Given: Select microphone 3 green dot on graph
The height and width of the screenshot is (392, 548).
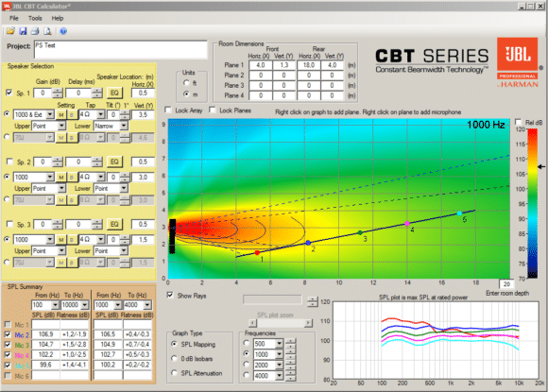Looking at the screenshot, I should click(360, 232).
